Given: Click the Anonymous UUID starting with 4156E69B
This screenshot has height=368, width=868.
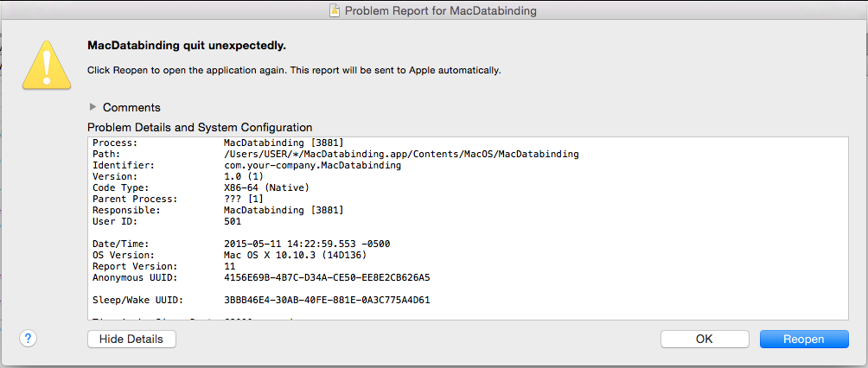Looking at the screenshot, I should point(327,277).
